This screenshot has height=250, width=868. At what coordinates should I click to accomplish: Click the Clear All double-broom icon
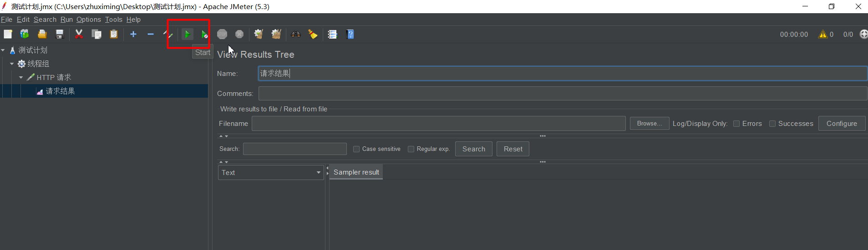pyautogui.click(x=276, y=34)
